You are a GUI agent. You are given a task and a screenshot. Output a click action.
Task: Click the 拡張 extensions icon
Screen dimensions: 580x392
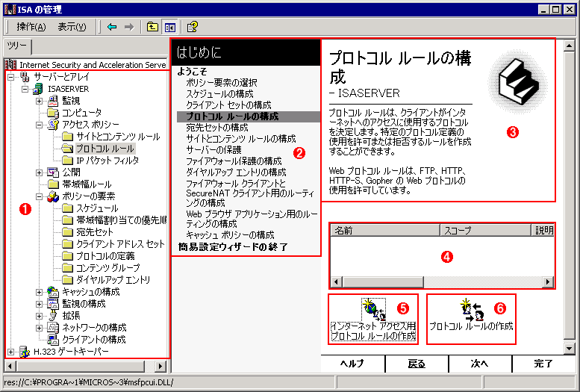53,316
